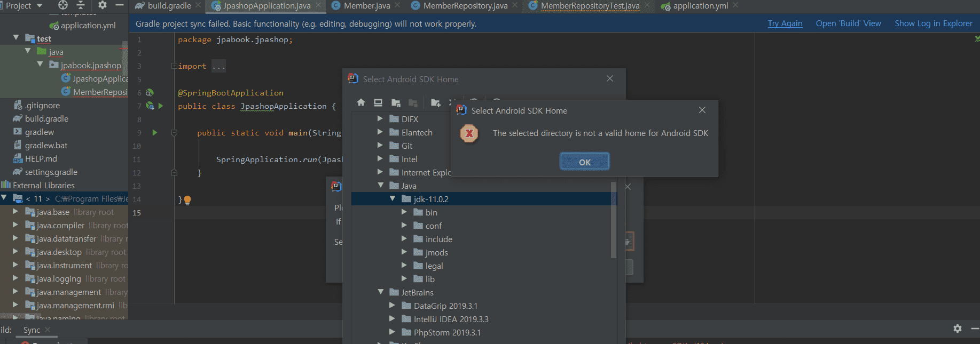
Task: Click OK in the invalid SDK error dialog
Action: pos(585,162)
